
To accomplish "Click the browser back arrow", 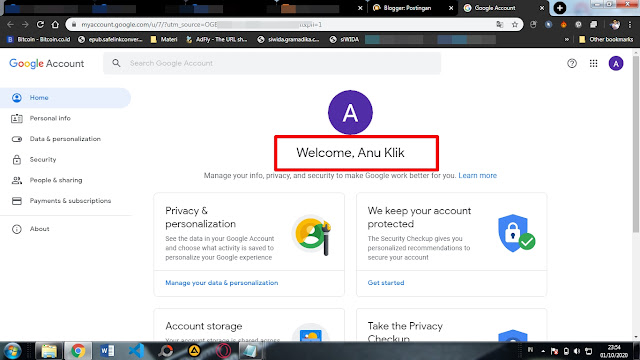I will coord(10,24).
